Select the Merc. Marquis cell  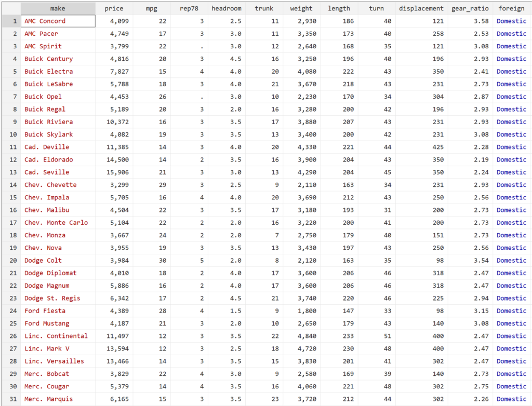click(58, 399)
